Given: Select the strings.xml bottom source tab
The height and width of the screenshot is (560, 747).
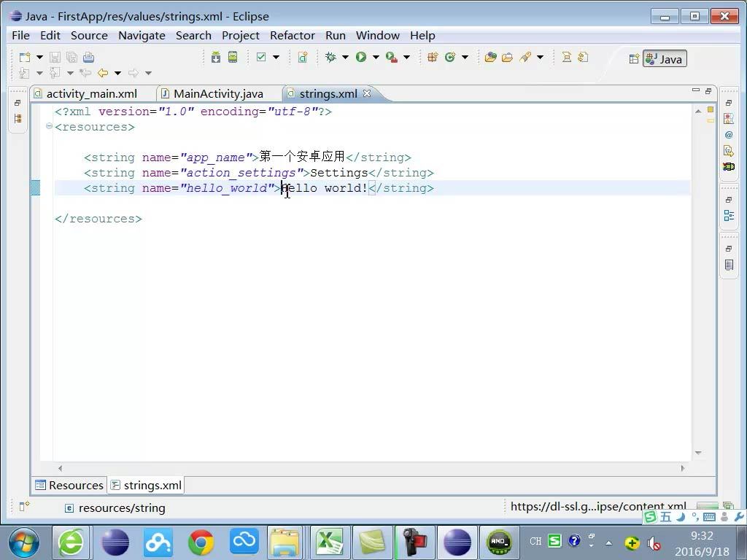Looking at the screenshot, I should click(x=146, y=485).
